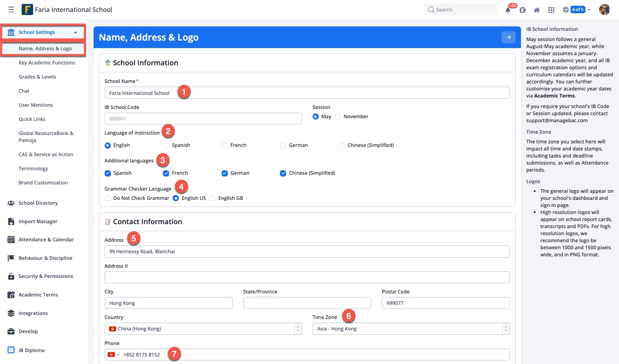The image size is (619, 364).
Task: Click the Security & Permissions lock icon
Action: [11, 276]
